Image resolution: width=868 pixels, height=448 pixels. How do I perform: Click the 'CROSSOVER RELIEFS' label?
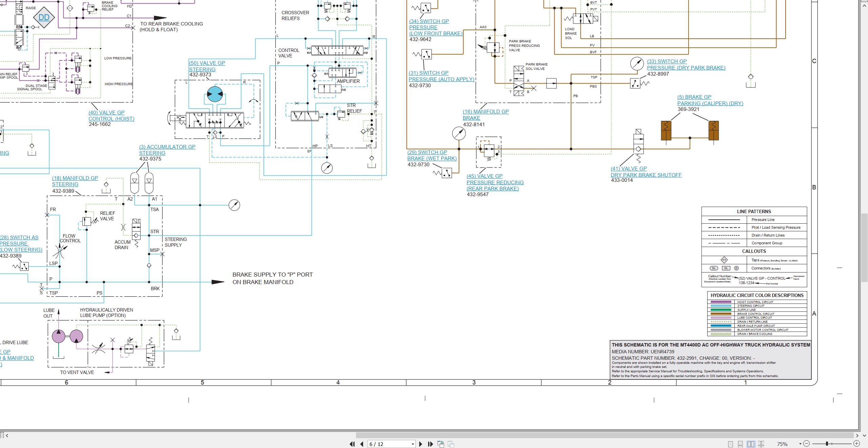295,16
